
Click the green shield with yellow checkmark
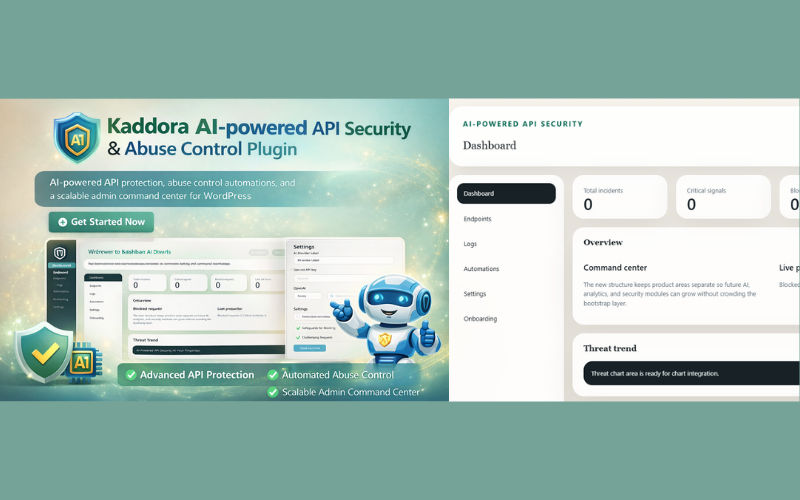pyautogui.click(x=44, y=352)
